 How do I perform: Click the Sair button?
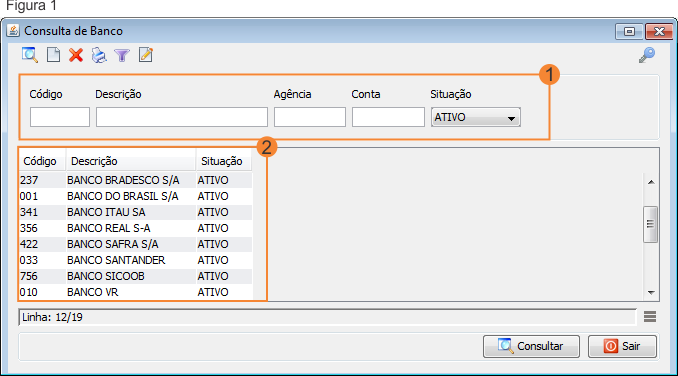[x=622, y=346]
